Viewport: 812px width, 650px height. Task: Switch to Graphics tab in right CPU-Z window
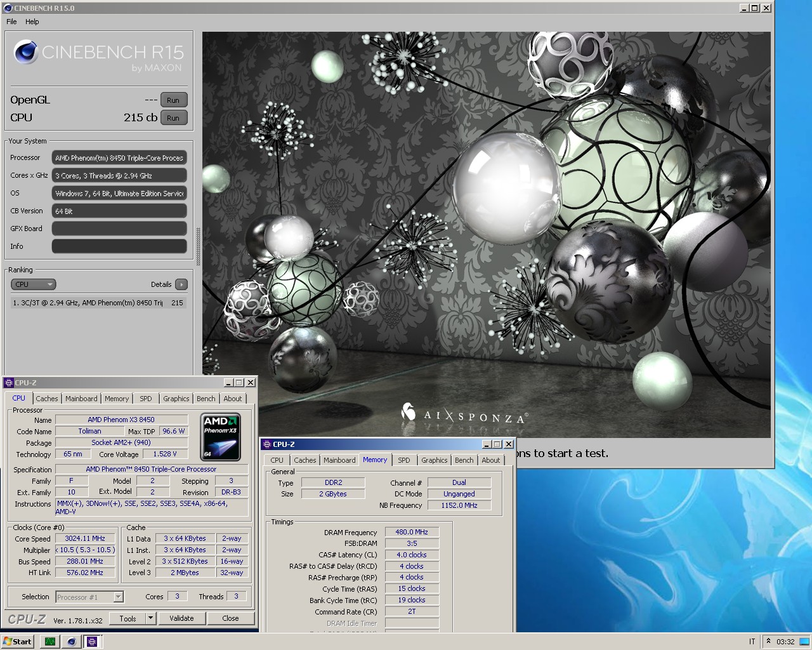[435, 460]
